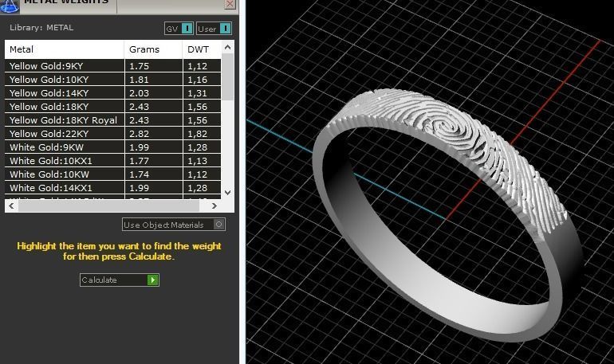Select the Yellow Gold:22KY row
614x364 pixels.
[x=112, y=134]
